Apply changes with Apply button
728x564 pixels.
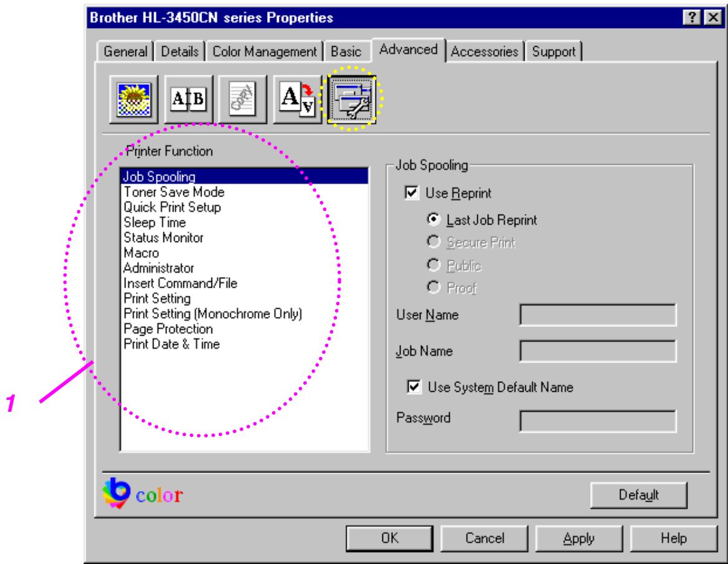(579, 538)
